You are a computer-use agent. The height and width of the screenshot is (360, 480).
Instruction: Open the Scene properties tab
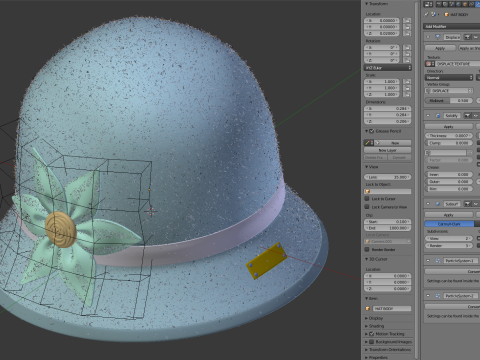coord(453,4)
